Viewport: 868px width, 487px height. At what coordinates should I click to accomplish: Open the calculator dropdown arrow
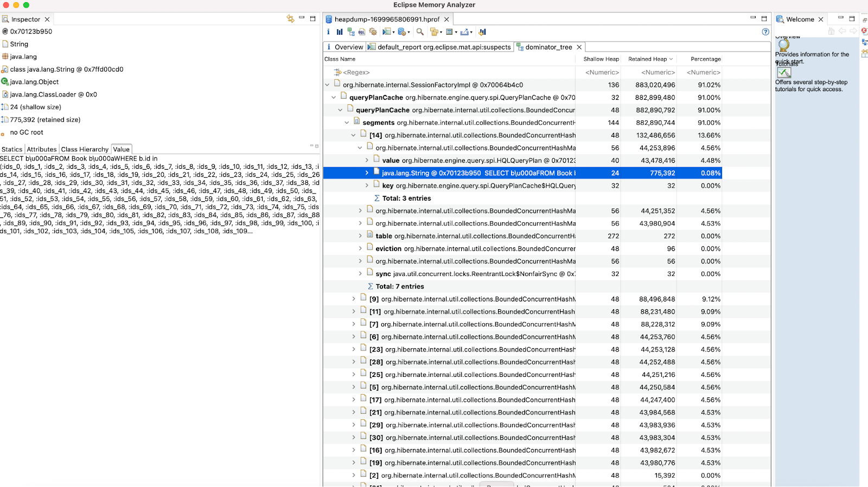(456, 33)
